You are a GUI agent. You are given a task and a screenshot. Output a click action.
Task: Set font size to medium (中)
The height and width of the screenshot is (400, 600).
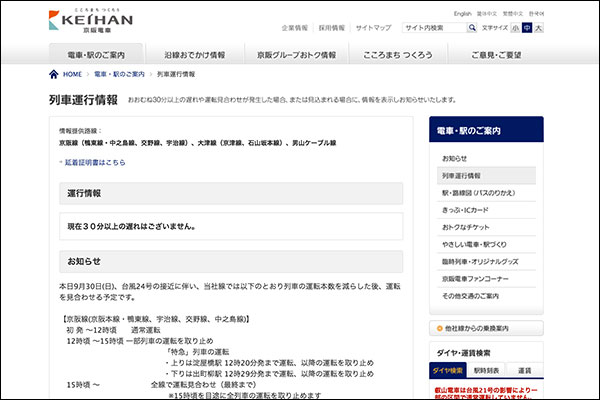tap(526, 29)
